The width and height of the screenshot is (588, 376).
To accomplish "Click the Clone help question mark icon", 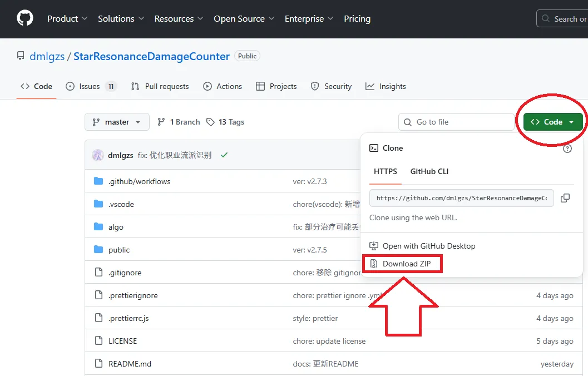I will tap(567, 149).
